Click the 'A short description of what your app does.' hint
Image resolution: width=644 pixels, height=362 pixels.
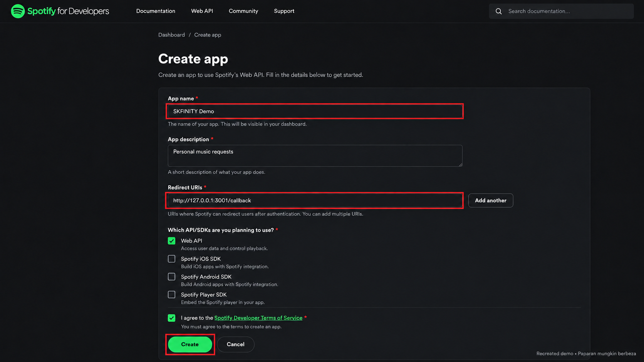click(x=216, y=172)
